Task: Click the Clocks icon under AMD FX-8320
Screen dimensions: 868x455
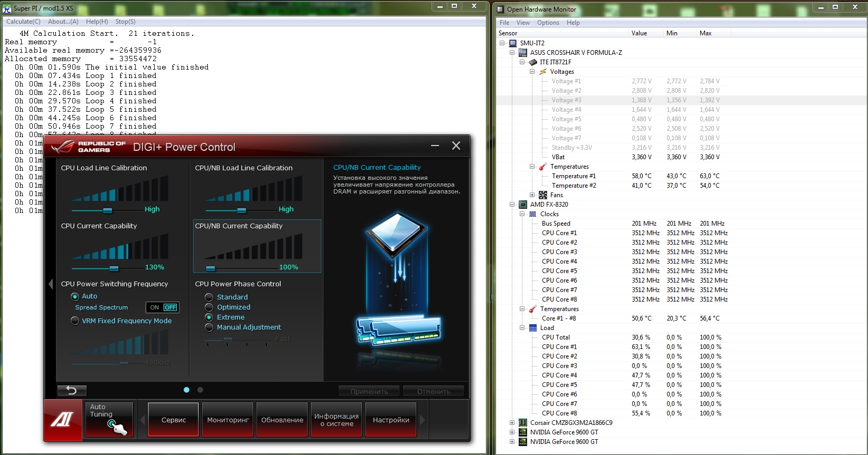Action: [532, 214]
